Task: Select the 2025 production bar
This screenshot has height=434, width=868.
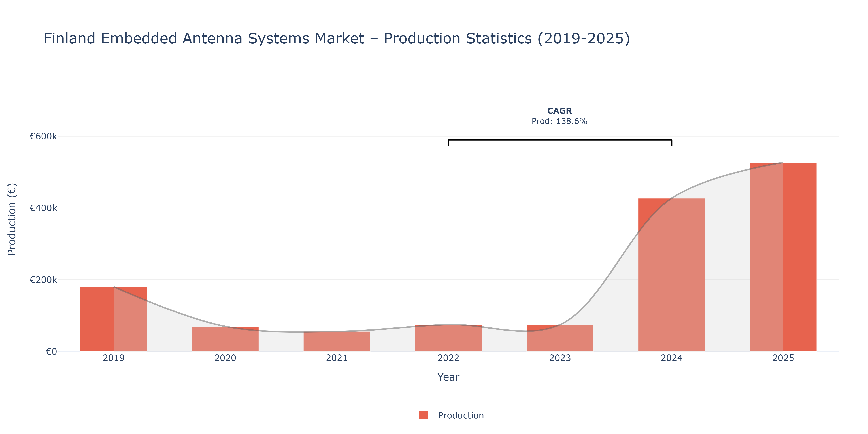Action: pos(783,257)
